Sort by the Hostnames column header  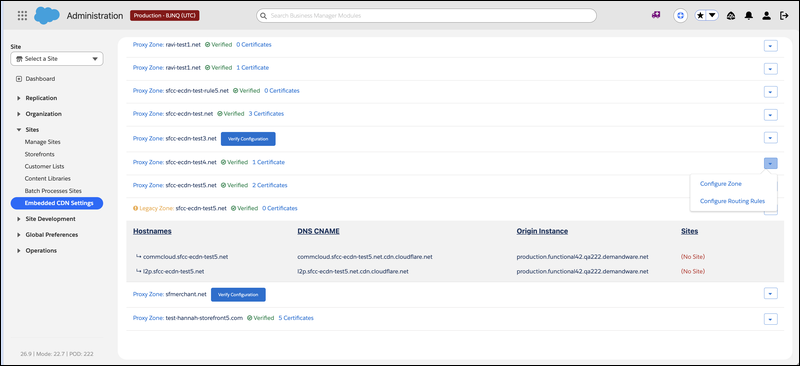[152, 231]
